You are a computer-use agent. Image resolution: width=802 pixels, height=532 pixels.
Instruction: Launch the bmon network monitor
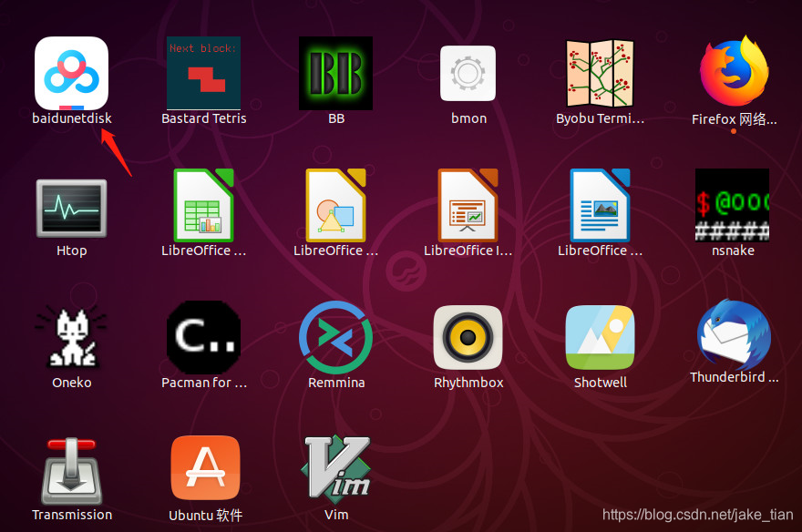[x=468, y=73]
